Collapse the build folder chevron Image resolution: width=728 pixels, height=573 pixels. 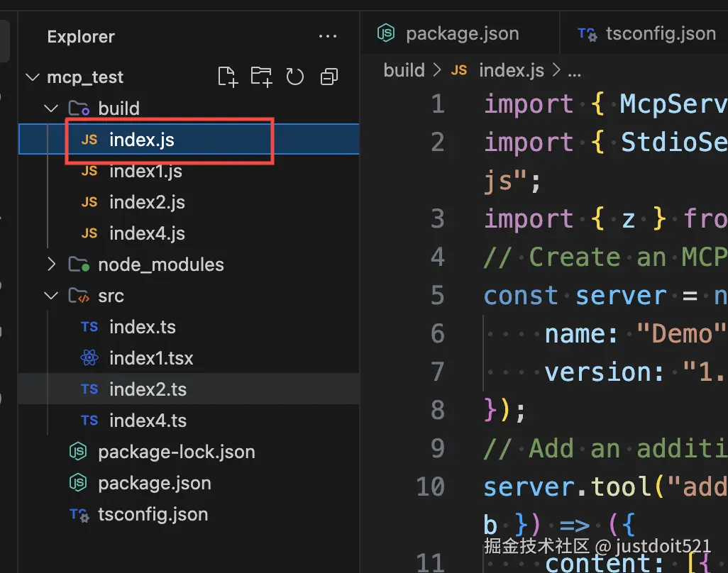point(51,109)
